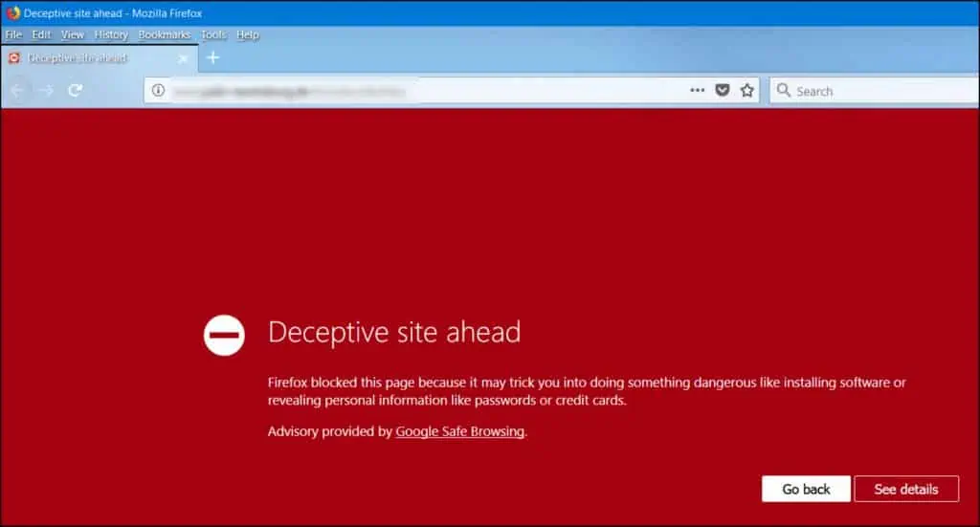This screenshot has width=980, height=527.
Task: Open the File menu
Action: 13,34
